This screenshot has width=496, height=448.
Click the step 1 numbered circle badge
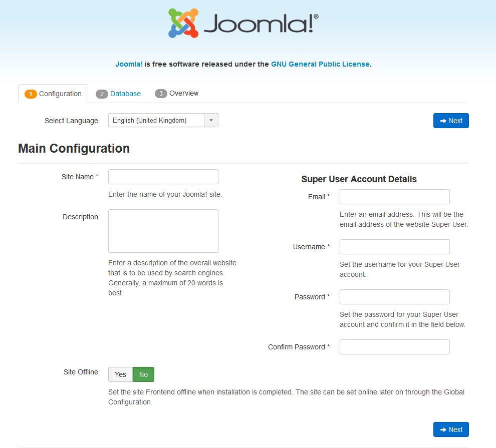[30, 93]
